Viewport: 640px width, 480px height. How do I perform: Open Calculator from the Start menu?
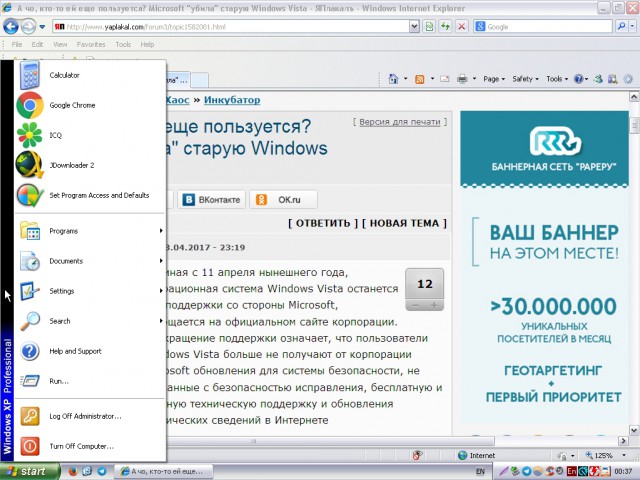click(90, 75)
